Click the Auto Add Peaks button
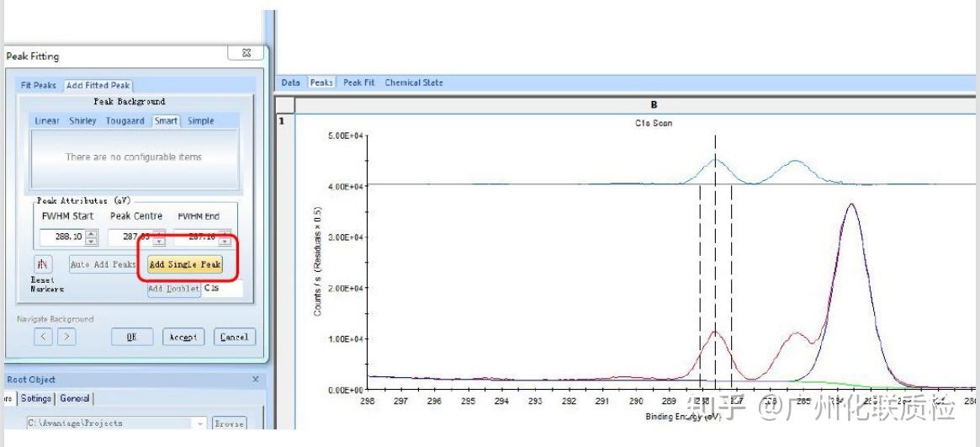 point(103,264)
